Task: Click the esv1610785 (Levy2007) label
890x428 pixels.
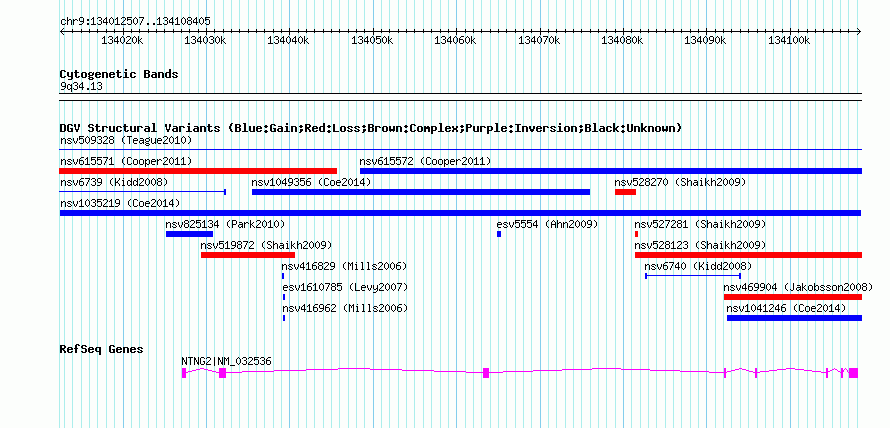Action: point(345,287)
